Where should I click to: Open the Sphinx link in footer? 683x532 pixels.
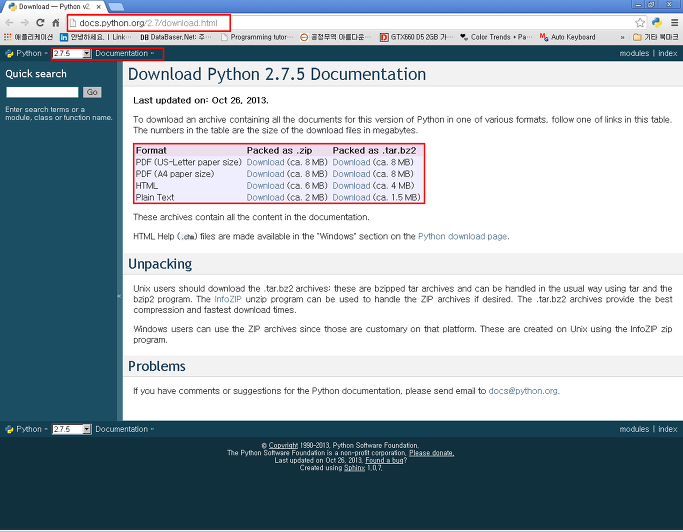click(354, 468)
